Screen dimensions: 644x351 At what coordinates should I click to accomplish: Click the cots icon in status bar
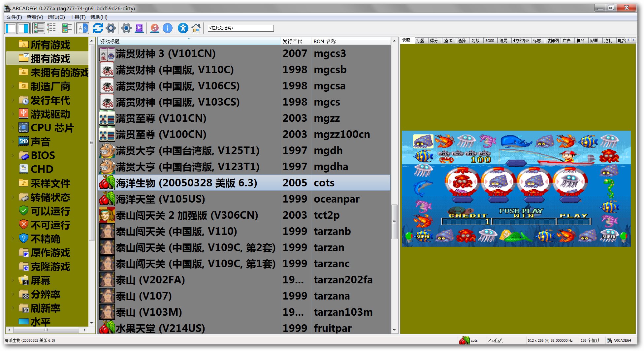(464, 340)
